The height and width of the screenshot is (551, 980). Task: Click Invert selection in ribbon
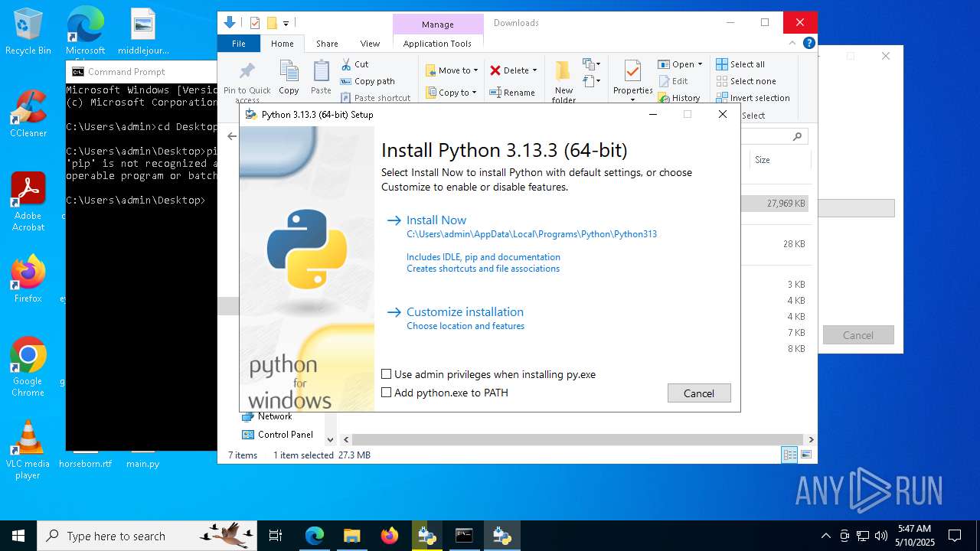753,98
